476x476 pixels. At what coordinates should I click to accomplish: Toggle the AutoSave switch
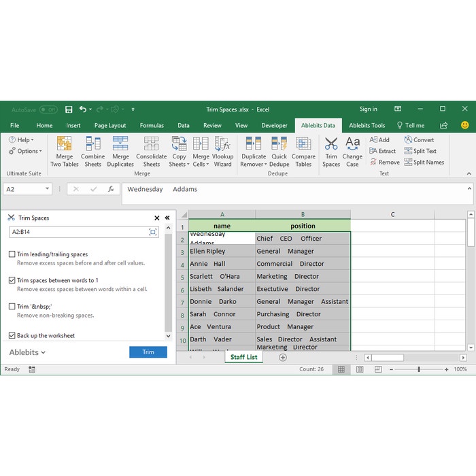click(48, 109)
